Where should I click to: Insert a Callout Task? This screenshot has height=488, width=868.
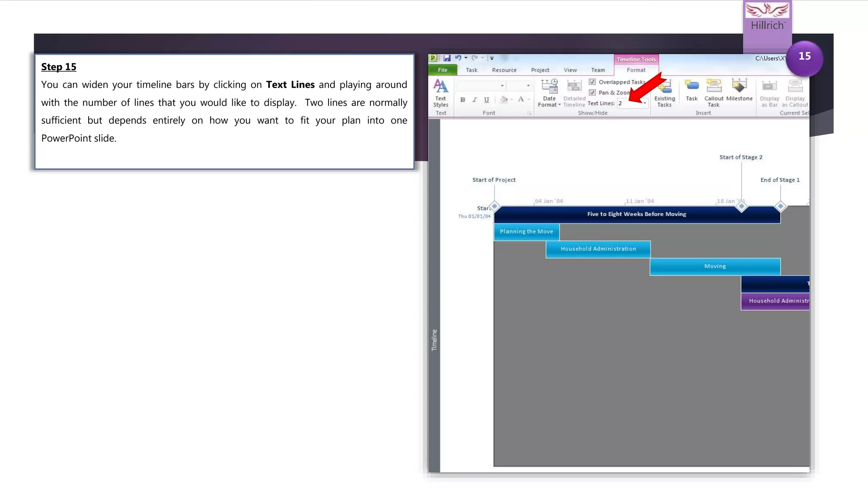(x=714, y=93)
